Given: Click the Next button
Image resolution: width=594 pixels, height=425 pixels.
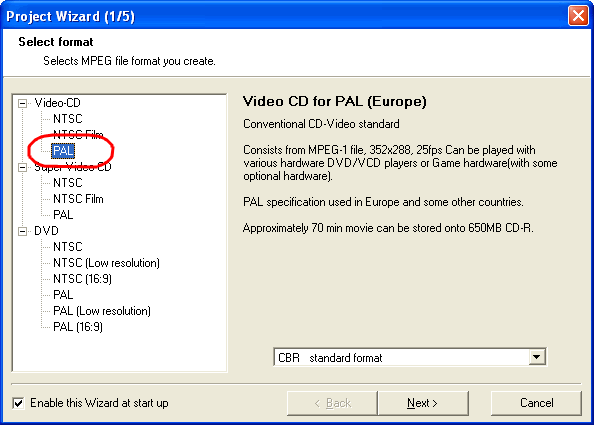Looking at the screenshot, I should [423, 403].
